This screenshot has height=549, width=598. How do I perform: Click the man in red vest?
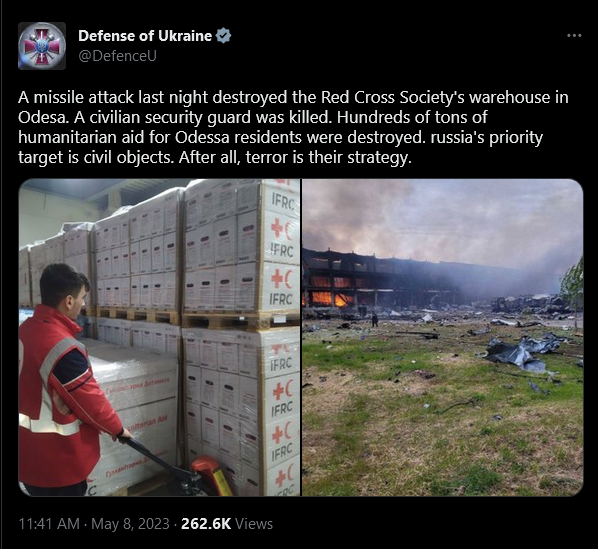[65, 381]
